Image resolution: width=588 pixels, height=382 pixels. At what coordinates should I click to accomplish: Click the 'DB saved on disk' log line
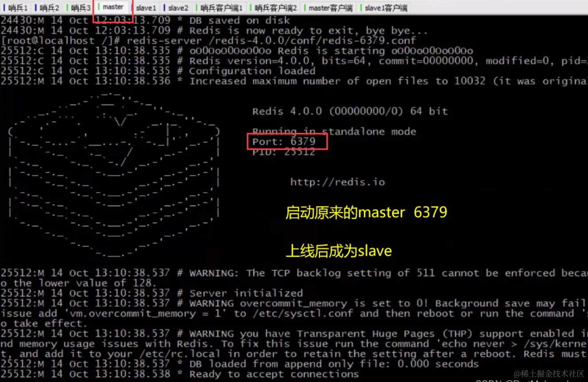point(145,20)
